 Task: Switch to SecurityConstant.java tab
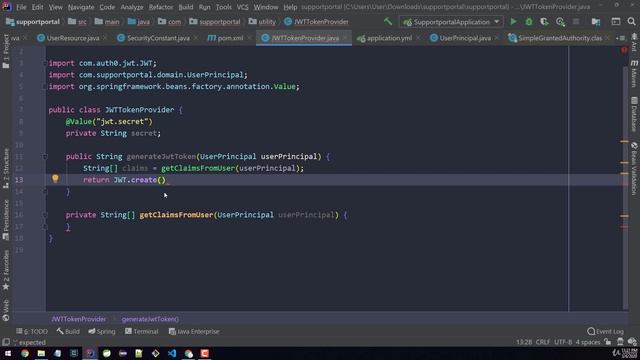point(158,38)
